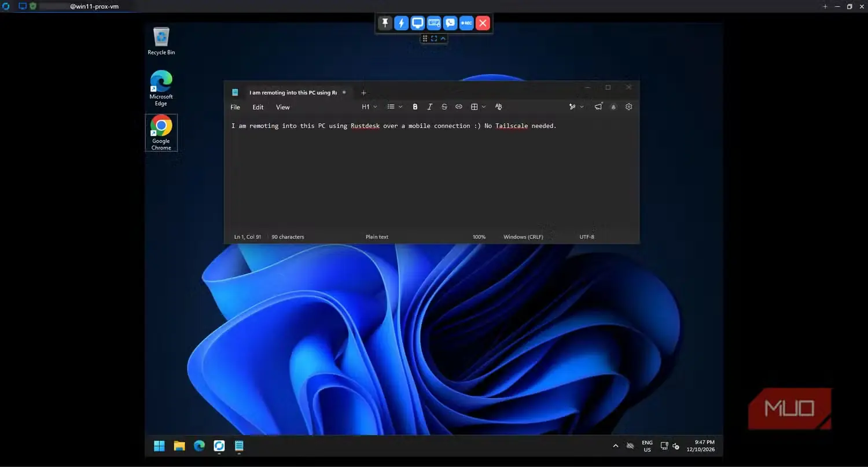This screenshot has width=868, height=467.
Task: Open the list style dropdown
Action: tap(395, 107)
